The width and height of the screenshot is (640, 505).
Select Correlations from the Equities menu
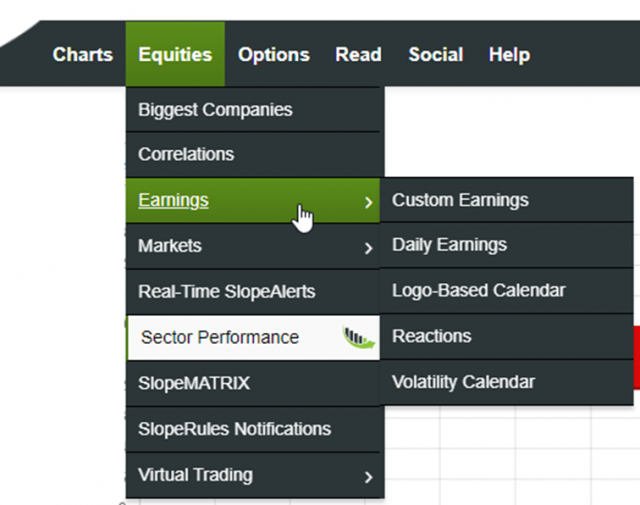pos(186,154)
